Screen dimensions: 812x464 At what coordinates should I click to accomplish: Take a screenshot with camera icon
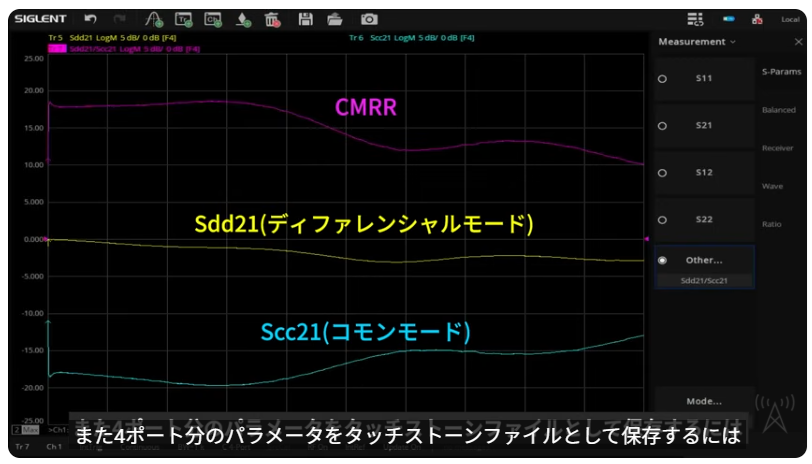pyautogui.click(x=369, y=19)
